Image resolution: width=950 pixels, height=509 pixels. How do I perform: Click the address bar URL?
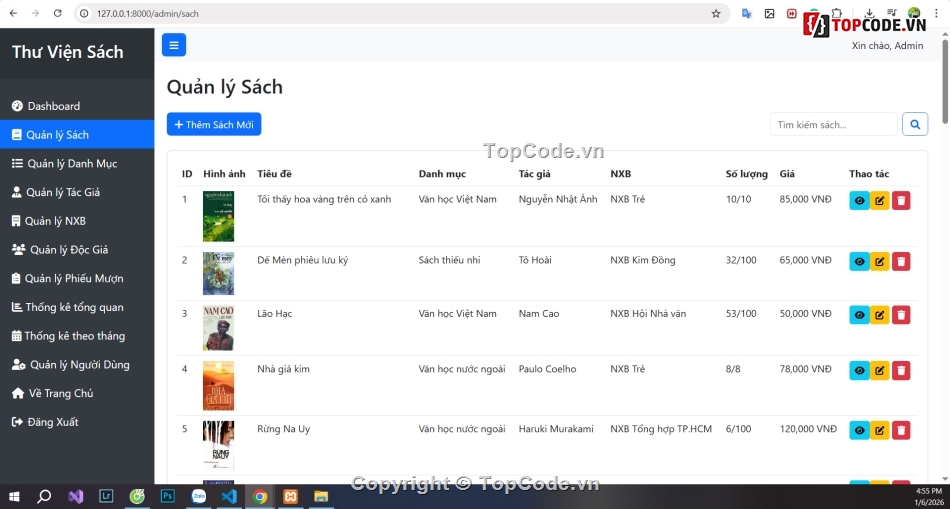[x=148, y=13]
